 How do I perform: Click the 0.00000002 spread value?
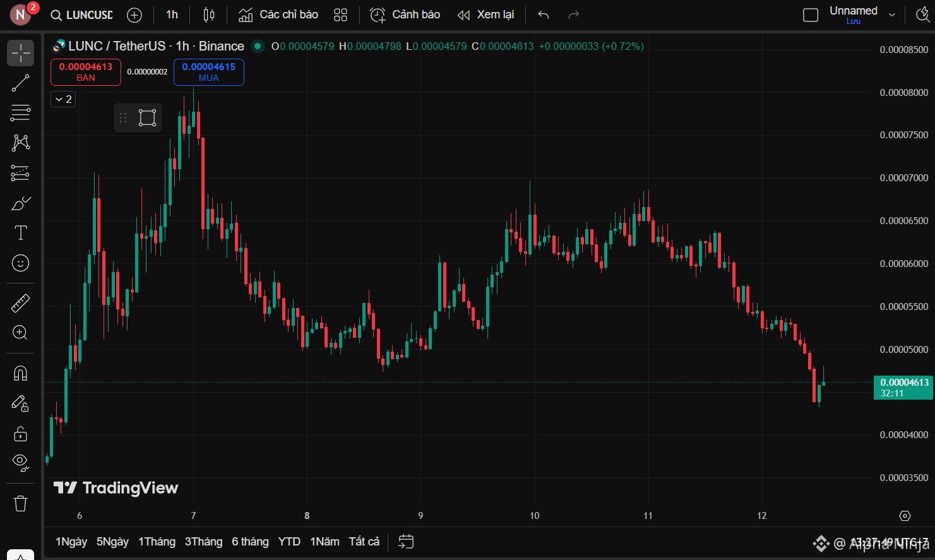click(147, 72)
